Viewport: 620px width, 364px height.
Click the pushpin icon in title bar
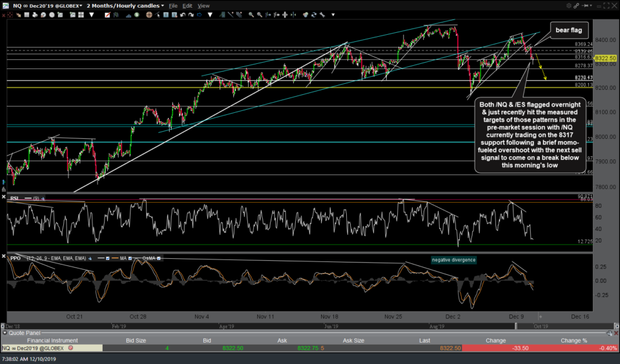(586, 6)
